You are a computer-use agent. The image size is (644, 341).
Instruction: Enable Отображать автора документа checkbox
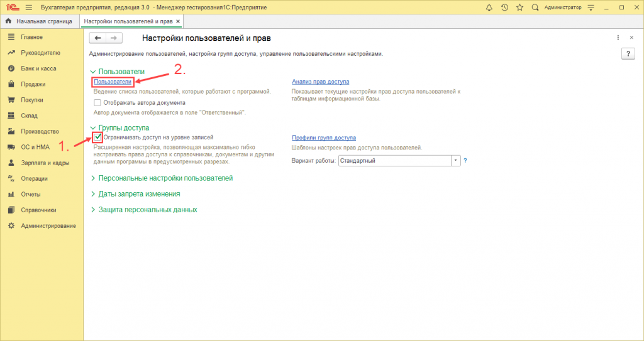pos(97,103)
